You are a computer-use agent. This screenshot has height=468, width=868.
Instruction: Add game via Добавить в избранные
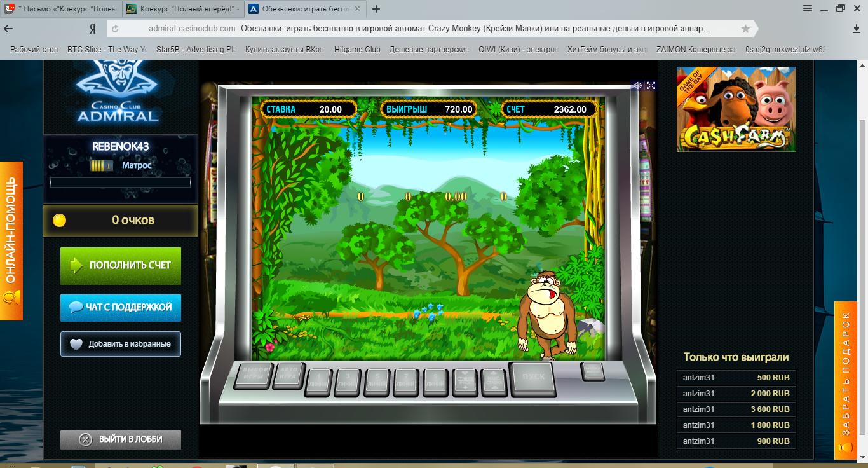tap(121, 343)
